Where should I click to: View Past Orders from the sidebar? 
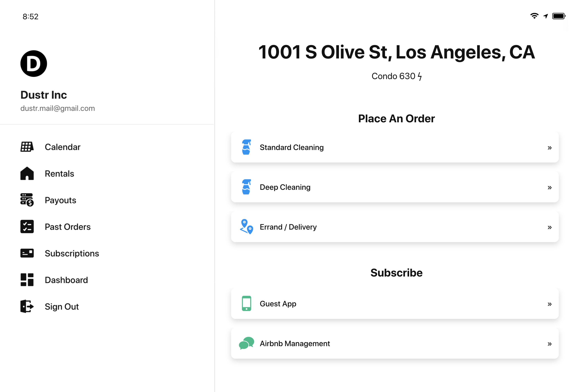(67, 227)
